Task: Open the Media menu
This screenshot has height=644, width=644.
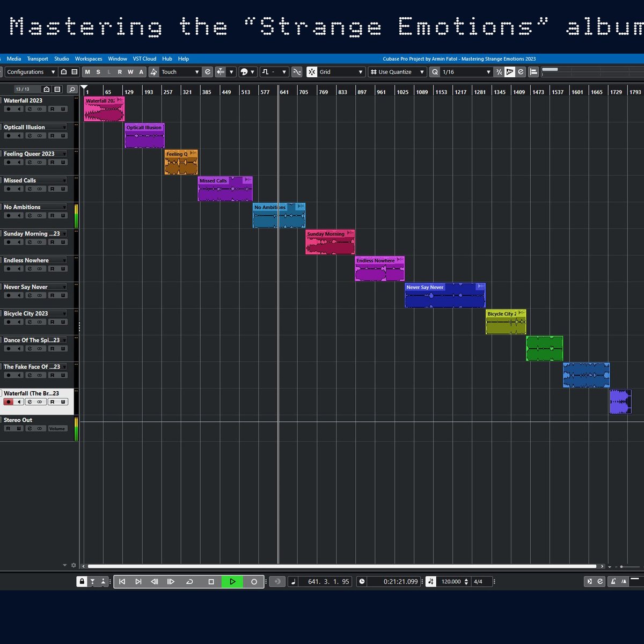Action: (14, 58)
